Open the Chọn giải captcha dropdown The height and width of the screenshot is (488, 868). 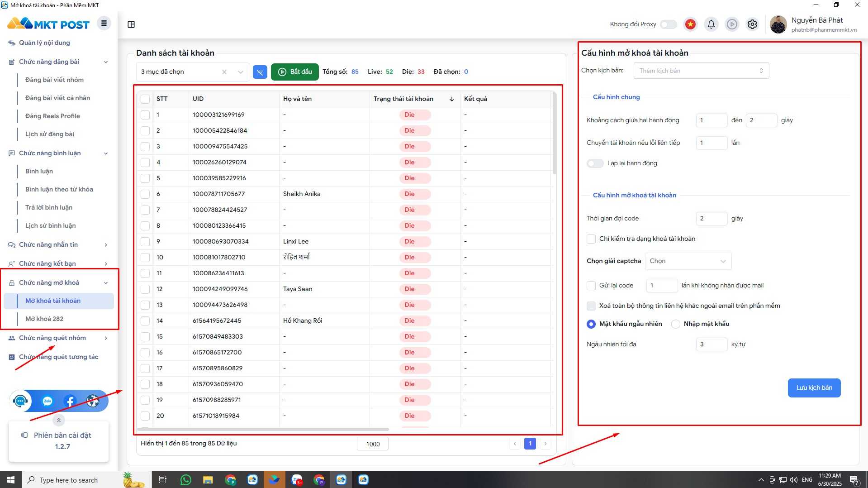[x=688, y=261]
